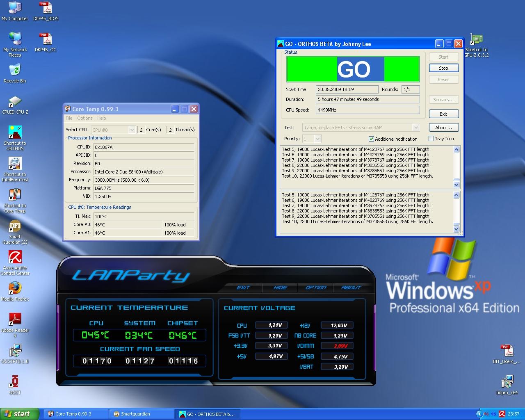Click down arrow of lower ORTHOS log scrollbar
This screenshot has width=525, height=420.
point(456,229)
